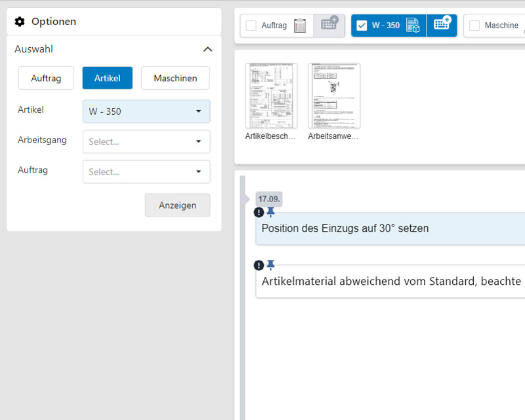Open the Artikel dropdown showing W - 350
Image resolution: width=525 pixels, height=420 pixels.
coord(146,112)
